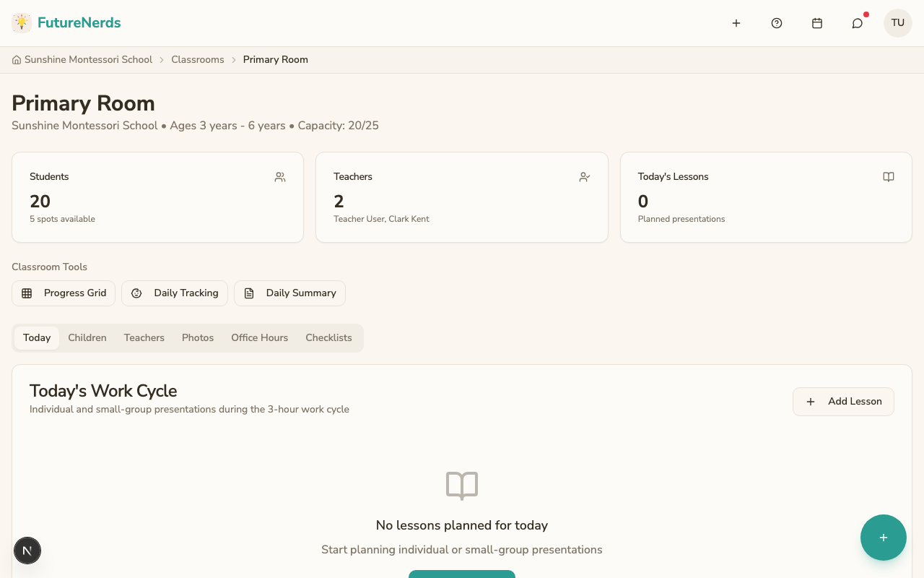Click the document icon in Daily Summary

250,293
